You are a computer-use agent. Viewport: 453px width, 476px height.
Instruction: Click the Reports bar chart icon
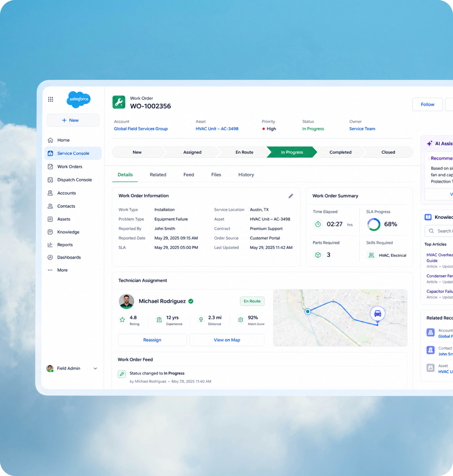(x=50, y=244)
